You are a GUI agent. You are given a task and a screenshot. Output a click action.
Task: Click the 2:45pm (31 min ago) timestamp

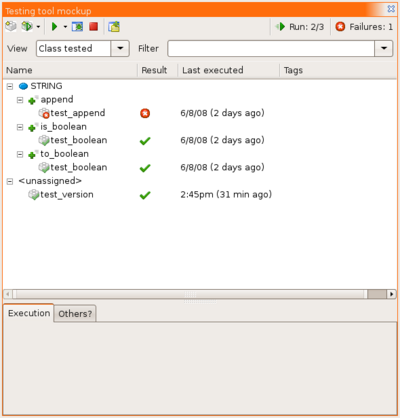[226, 194]
